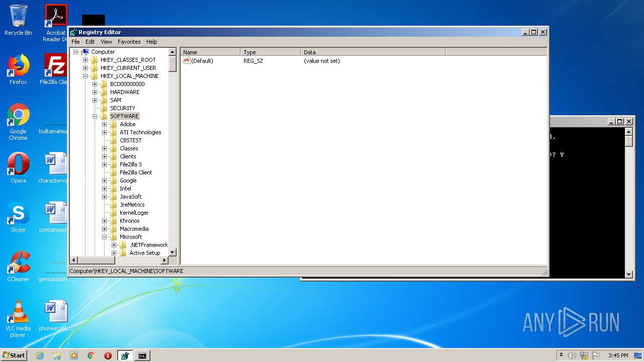Viewport: 644px width, 362px height.
Task: Expand the Google key
Action: click(104, 180)
